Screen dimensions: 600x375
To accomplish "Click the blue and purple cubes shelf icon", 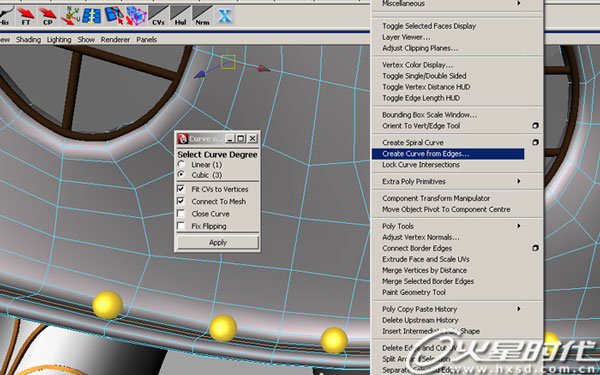I will pos(137,16).
